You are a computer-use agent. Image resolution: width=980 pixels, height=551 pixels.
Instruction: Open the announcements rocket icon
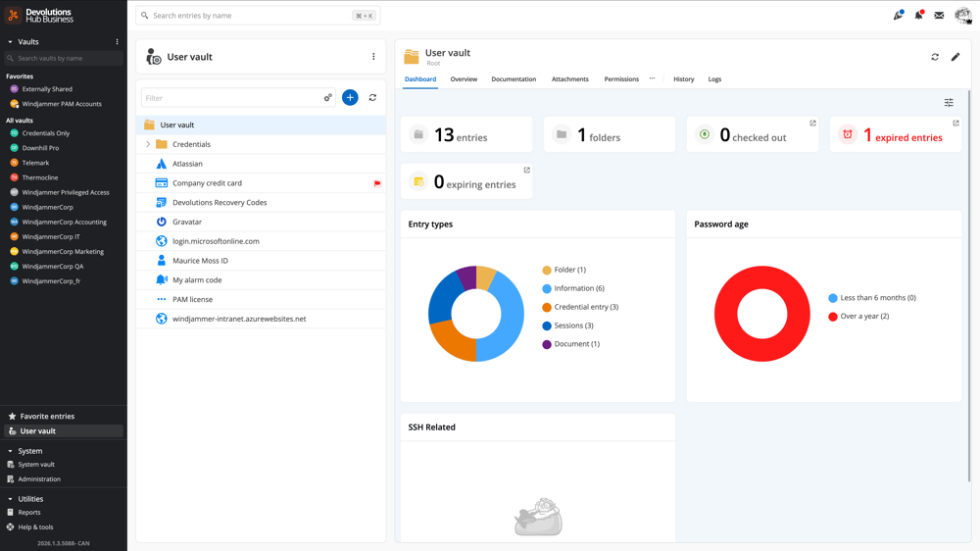pos(898,15)
